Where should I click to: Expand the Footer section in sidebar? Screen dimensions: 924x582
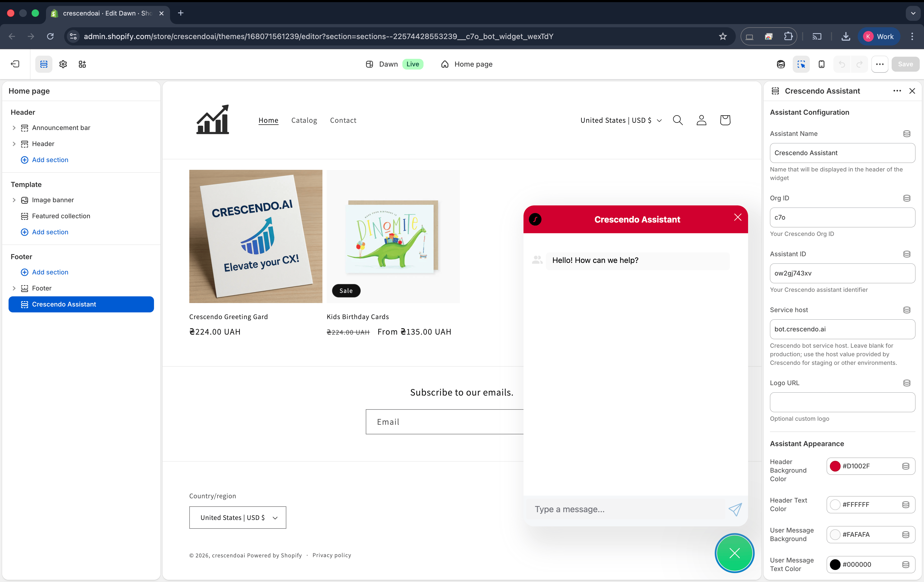coord(14,288)
